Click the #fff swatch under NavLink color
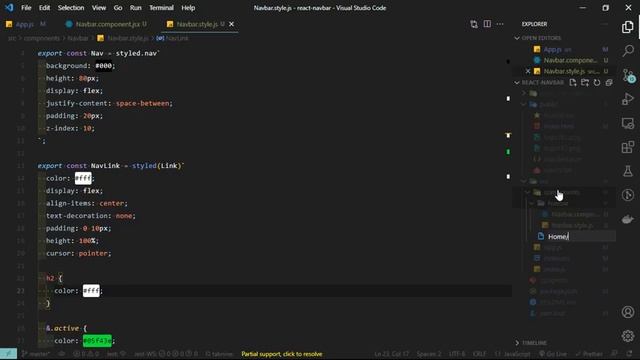The width and height of the screenshot is (640, 360). coord(83,178)
